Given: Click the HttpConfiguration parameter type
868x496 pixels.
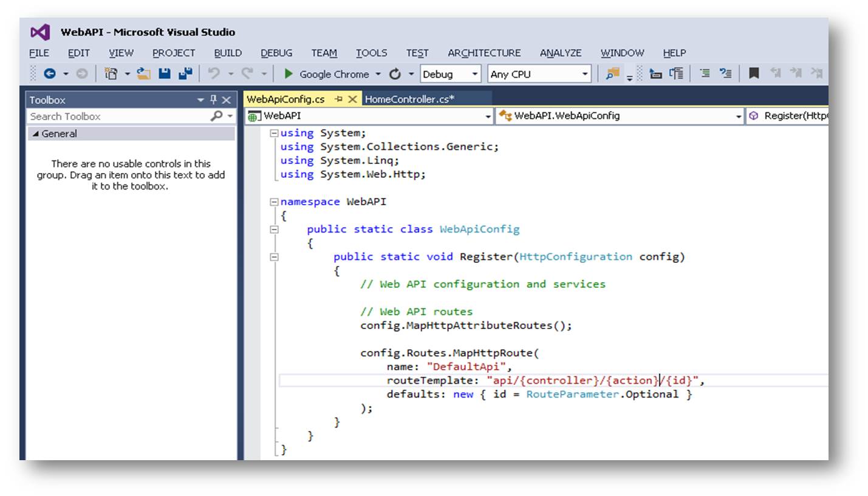Looking at the screenshot, I should click(x=576, y=257).
